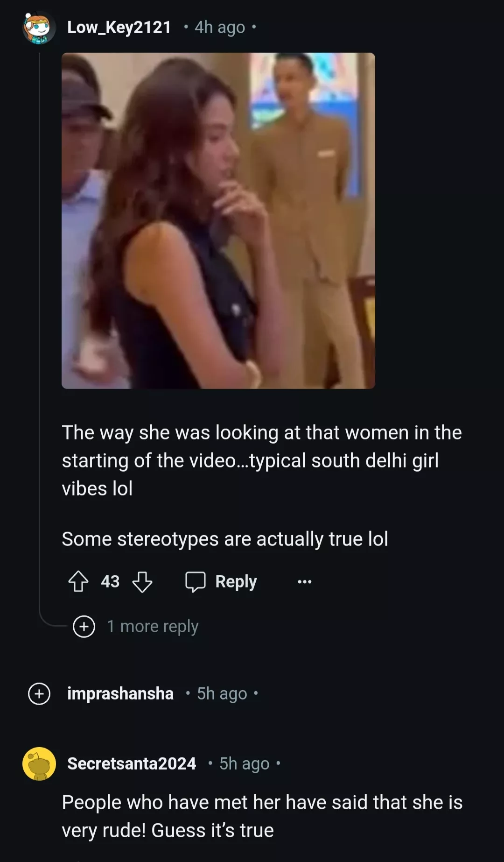Image resolution: width=504 pixels, height=862 pixels.
Task: Click the "4h ago" timestamp
Action: [220, 28]
